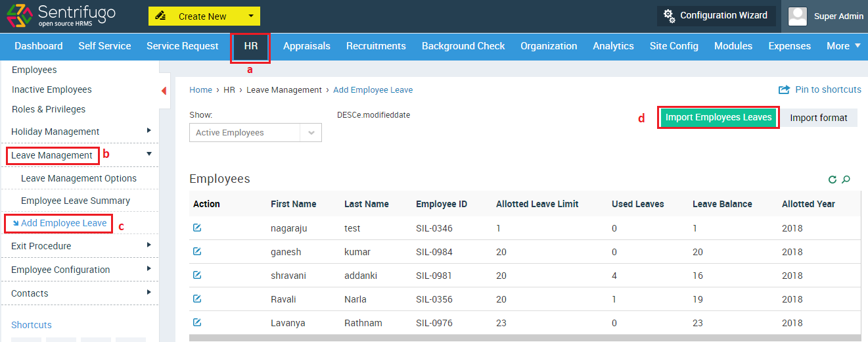Click the Super Admin user name
The image size is (868, 342).
(x=838, y=16)
